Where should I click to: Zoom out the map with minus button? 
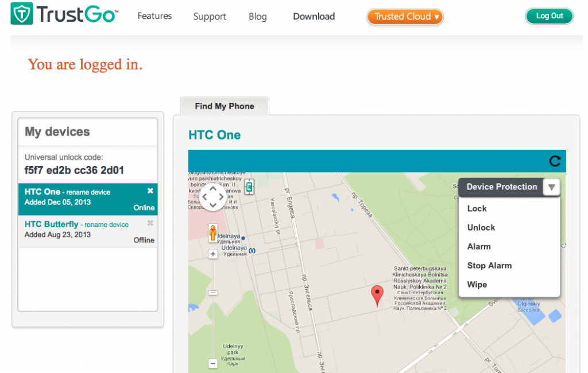(212, 363)
